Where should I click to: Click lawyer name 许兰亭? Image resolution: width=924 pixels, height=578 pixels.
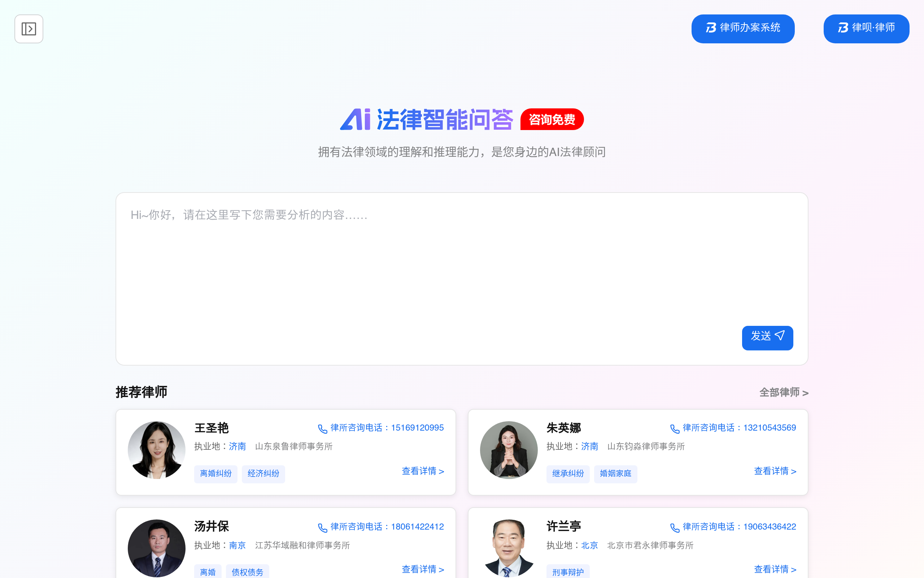(563, 526)
